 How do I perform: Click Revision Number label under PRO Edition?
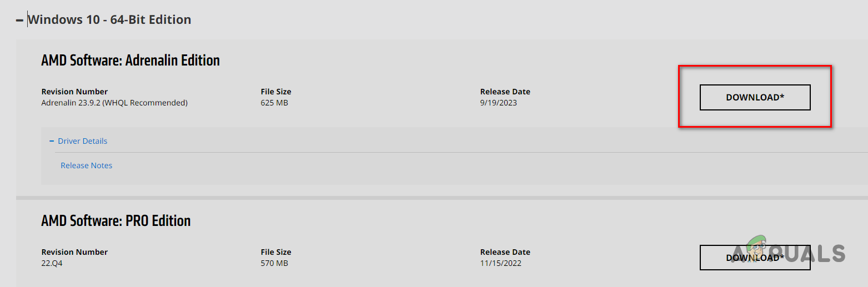click(74, 252)
